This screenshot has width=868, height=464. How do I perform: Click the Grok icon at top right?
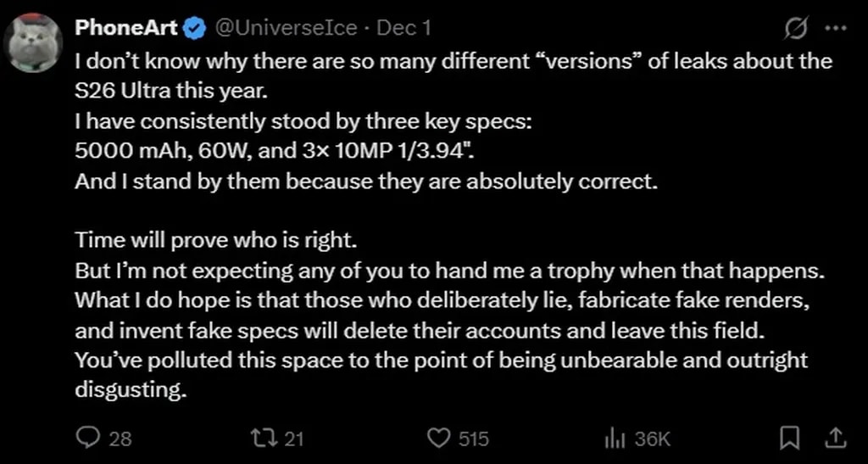pos(795,29)
